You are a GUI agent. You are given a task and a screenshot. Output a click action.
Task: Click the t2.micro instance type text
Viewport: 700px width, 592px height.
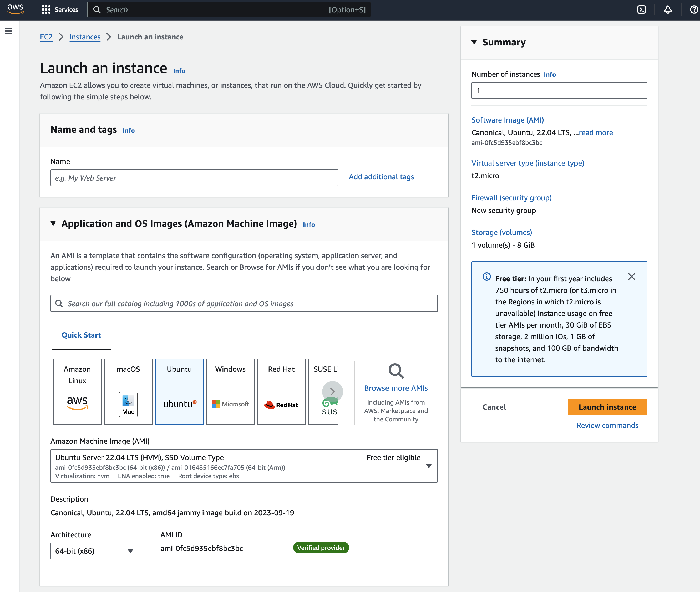tap(485, 176)
